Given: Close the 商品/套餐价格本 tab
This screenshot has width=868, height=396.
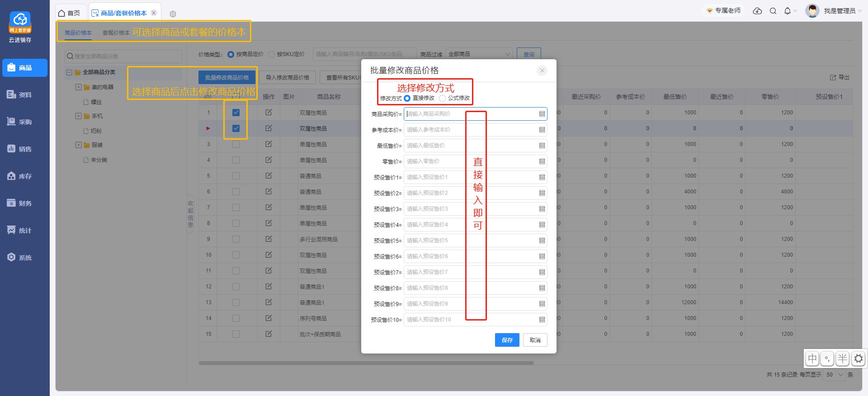Looking at the screenshot, I should tap(154, 13).
